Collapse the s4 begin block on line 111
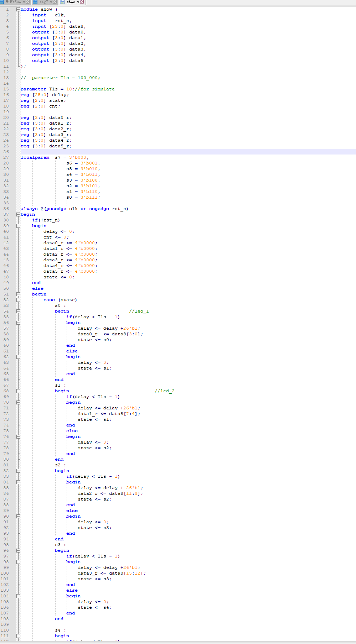356x644 pixels. coord(18,636)
